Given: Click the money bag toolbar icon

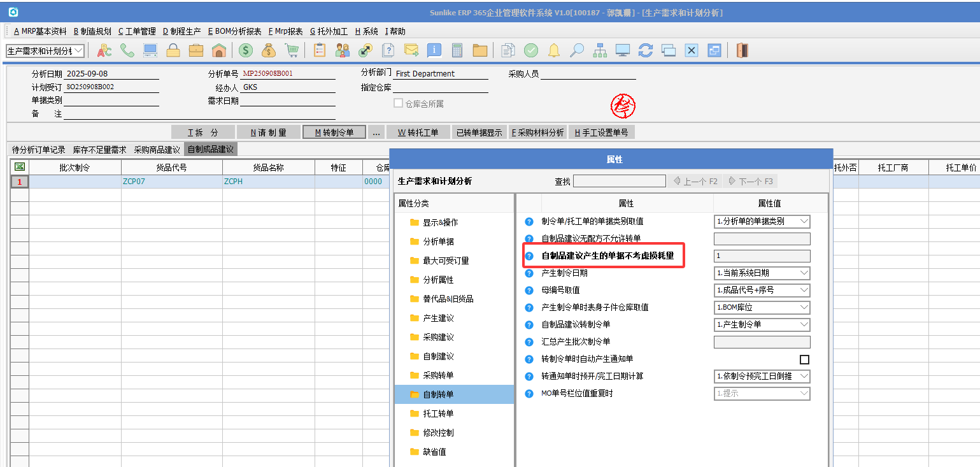Looking at the screenshot, I should click(269, 50).
